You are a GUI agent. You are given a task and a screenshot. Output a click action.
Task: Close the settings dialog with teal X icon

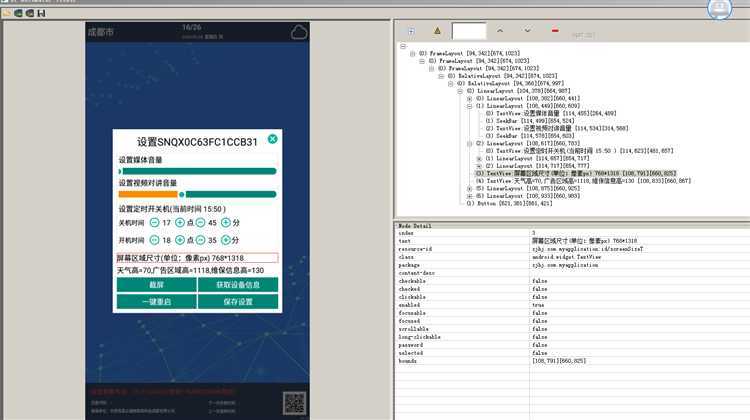[x=273, y=139]
